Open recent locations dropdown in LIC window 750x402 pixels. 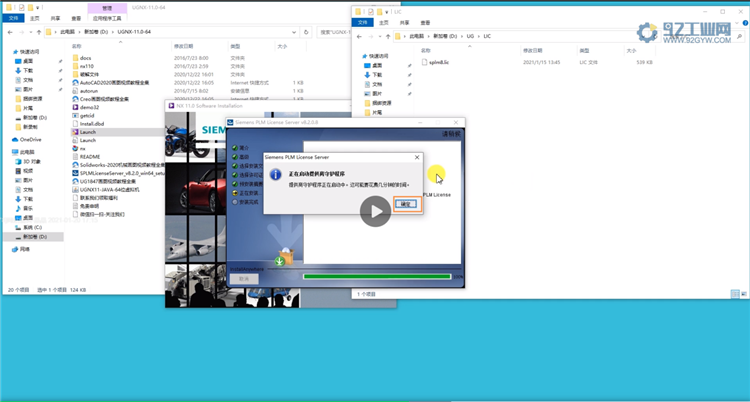tap(378, 36)
